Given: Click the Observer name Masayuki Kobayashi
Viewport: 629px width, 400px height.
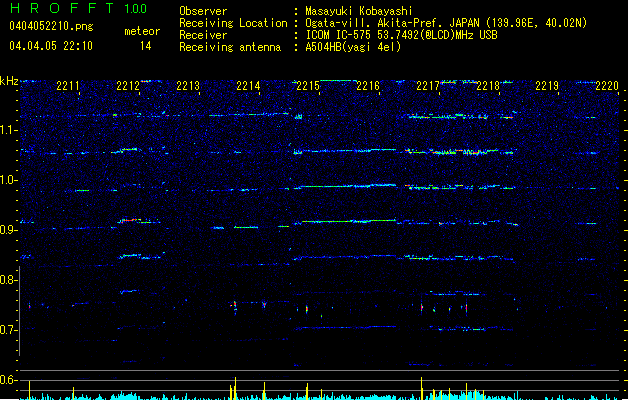Looking at the screenshot, I should (x=359, y=11).
